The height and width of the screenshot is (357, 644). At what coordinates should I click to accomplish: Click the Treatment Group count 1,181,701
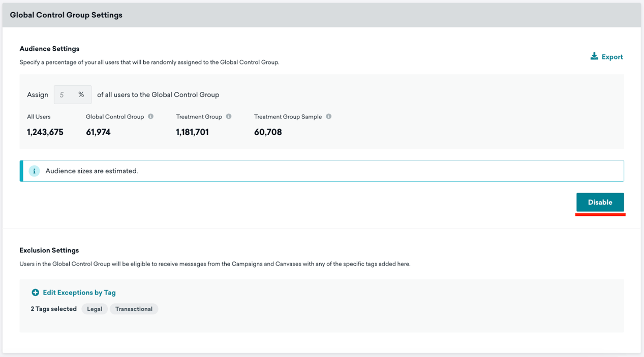coord(192,132)
